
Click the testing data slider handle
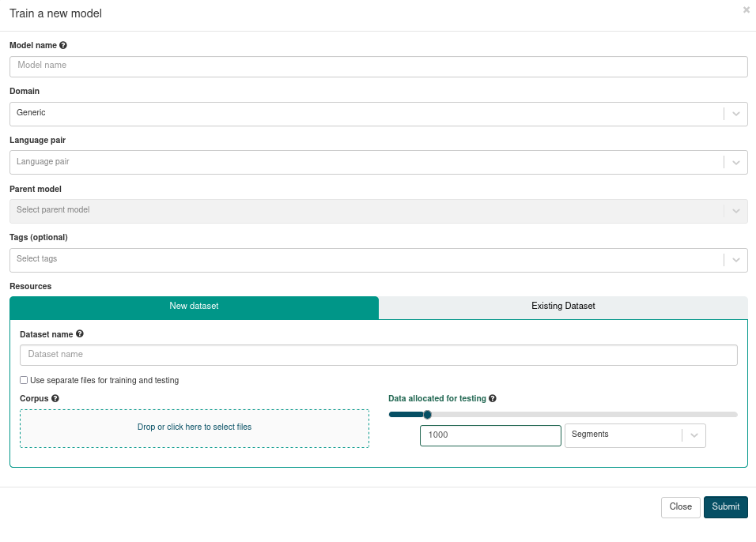pyautogui.click(x=427, y=414)
